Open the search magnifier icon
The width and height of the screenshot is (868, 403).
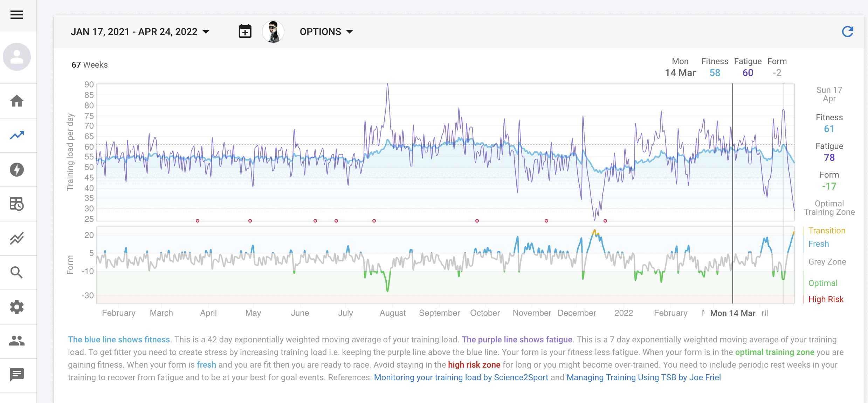(x=16, y=272)
